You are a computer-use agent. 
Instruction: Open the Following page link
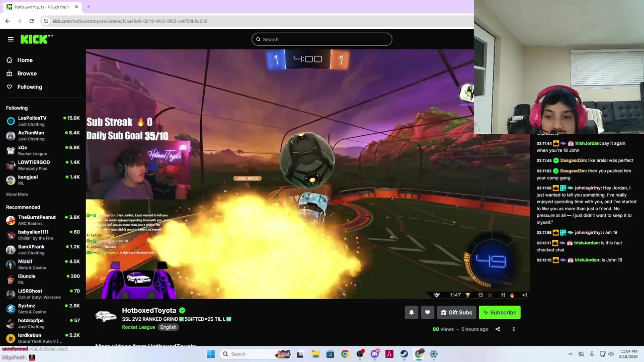30,87
